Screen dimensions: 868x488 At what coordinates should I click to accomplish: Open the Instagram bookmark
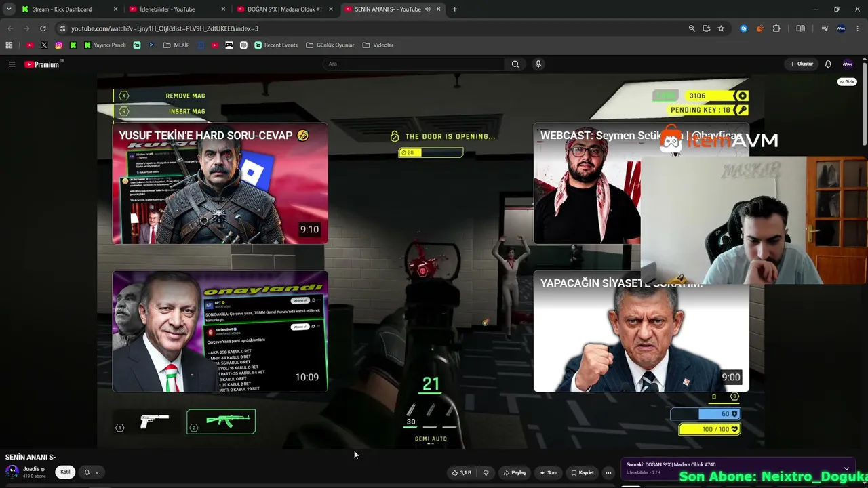59,45
